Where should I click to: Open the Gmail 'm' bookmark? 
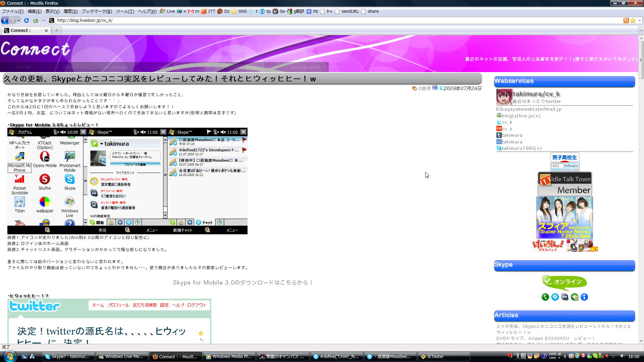(x=194, y=11)
